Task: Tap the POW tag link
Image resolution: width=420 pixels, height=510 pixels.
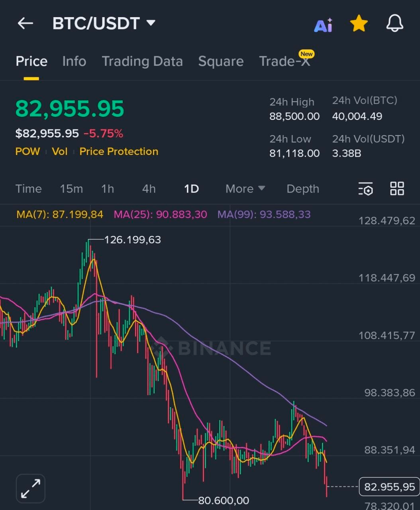Action: pyautogui.click(x=27, y=151)
